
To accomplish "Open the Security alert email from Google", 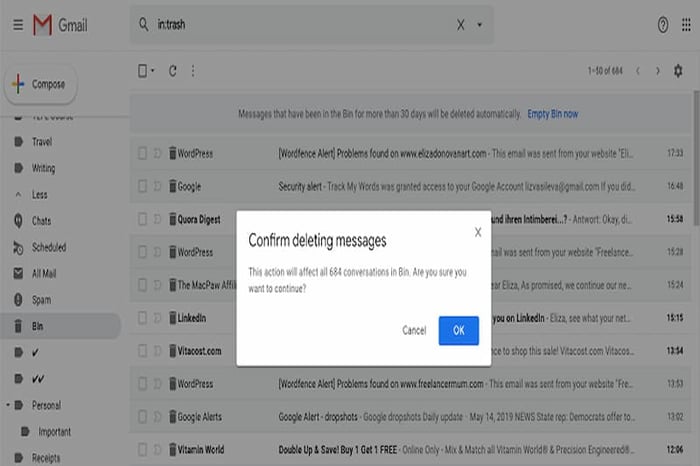I will (x=411, y=186).
